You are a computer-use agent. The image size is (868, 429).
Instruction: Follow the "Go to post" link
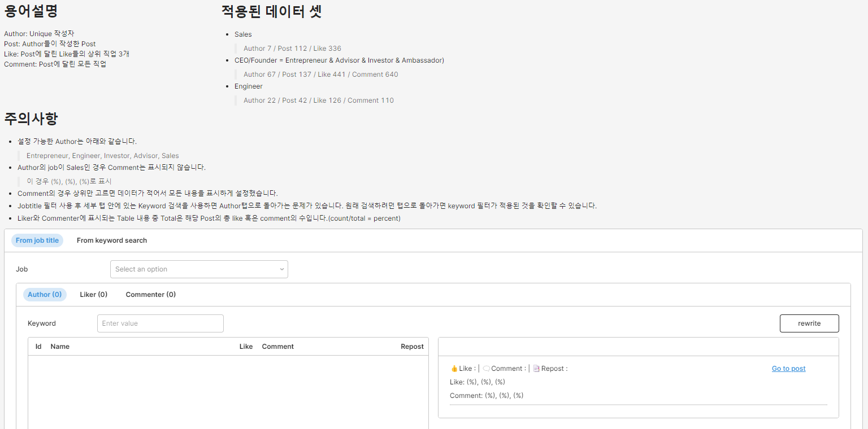click(x=789, y=369)
